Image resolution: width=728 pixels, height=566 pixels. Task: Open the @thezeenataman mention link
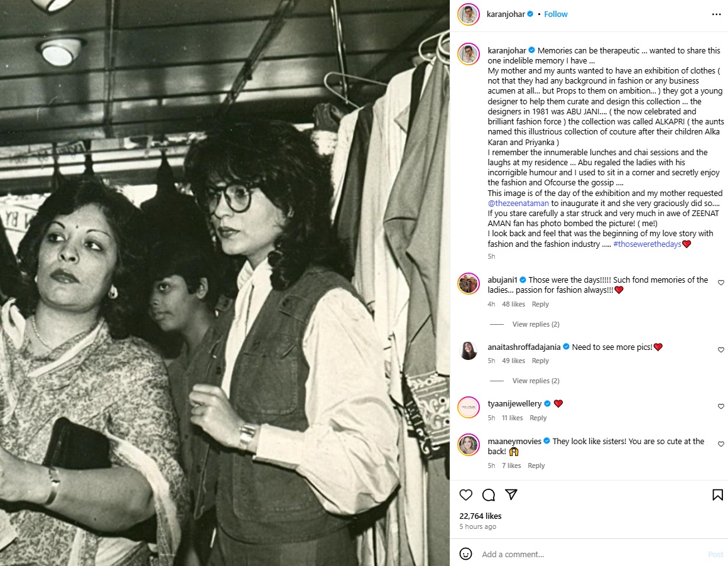coord(518,204)
